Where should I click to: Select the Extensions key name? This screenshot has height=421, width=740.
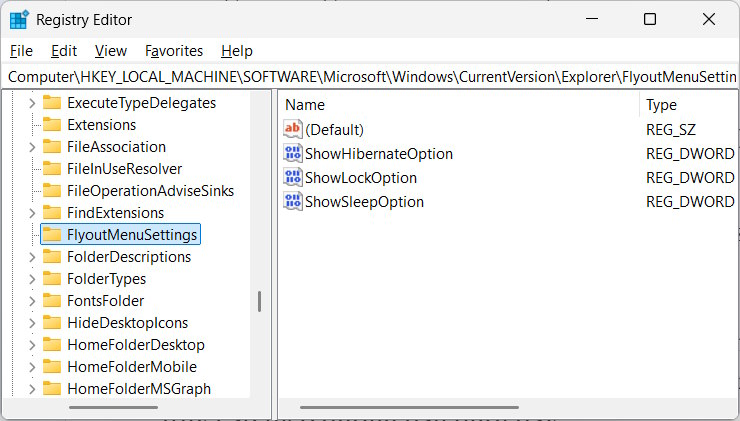[101, 125]
